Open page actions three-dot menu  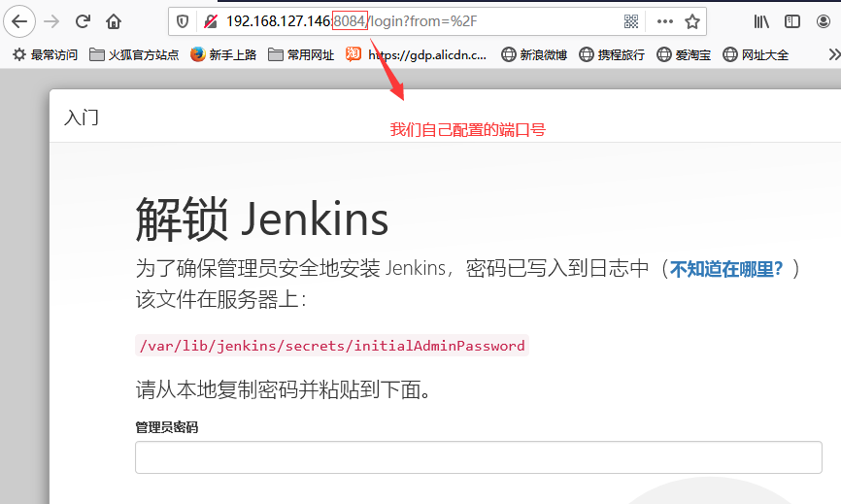[x=664, y=21]
